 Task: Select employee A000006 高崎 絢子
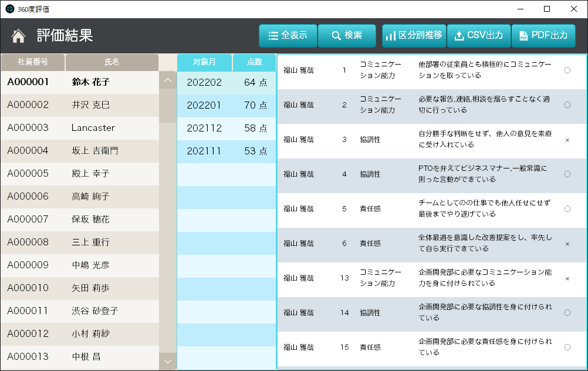point(79,197)
